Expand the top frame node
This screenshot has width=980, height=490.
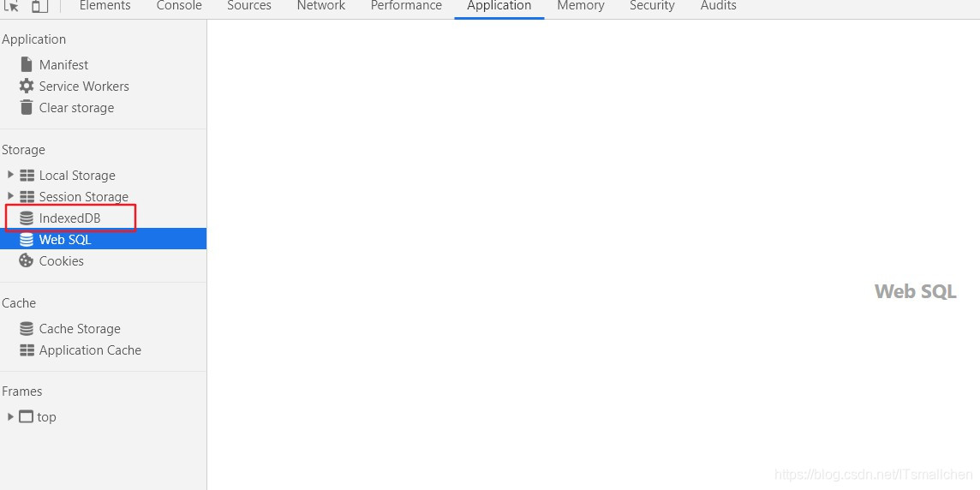(10, 416)
